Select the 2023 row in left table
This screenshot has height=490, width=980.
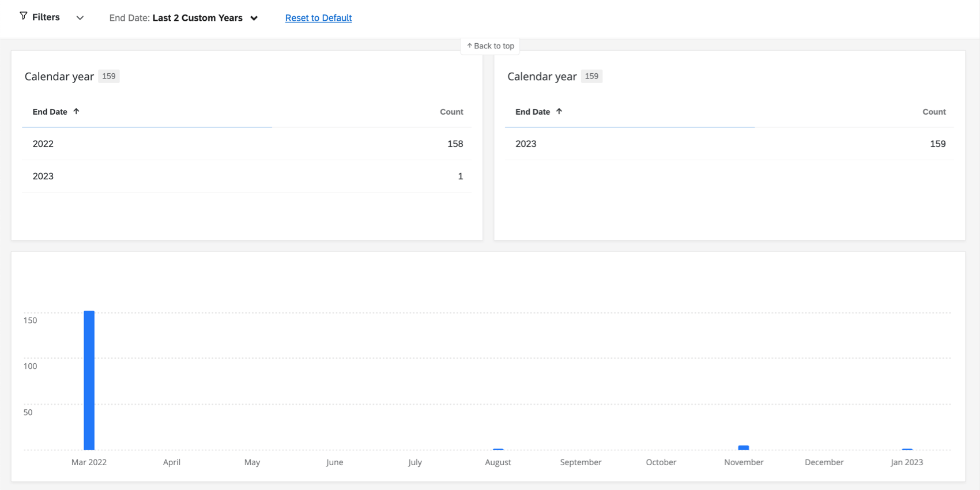pos(247,176)
